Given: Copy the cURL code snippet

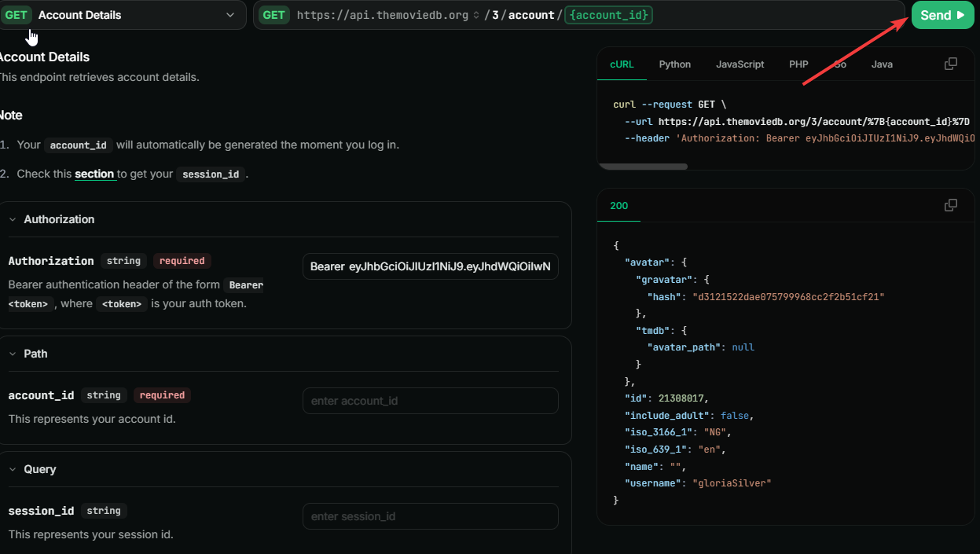Looking at the screenshot, I should tap(950, 64).
